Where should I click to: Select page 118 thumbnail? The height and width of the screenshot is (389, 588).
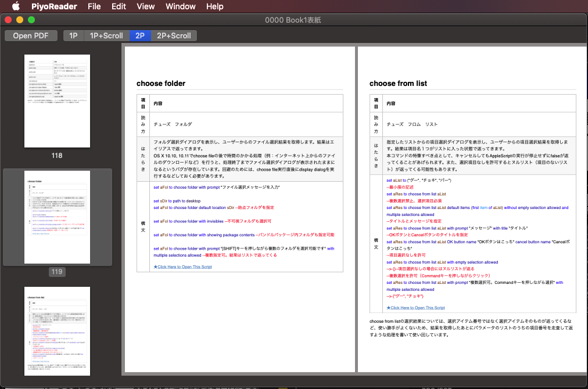[57, 100]
